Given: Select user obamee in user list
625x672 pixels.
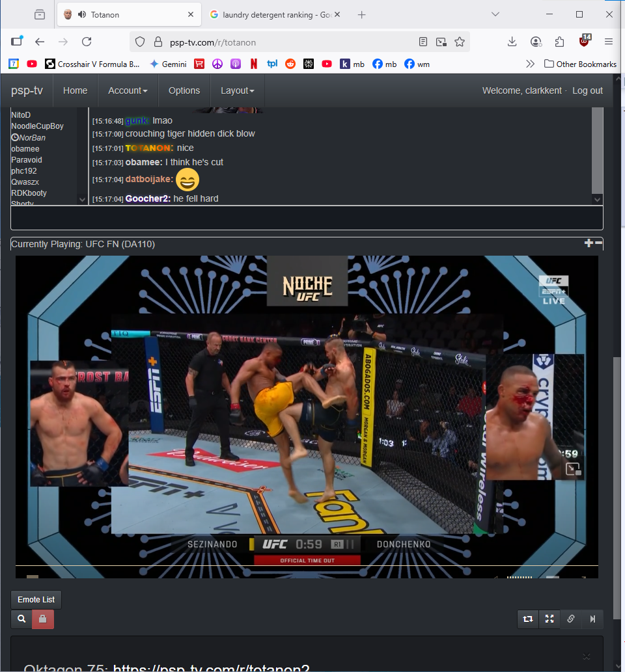Looking at the screenshot, I should (25, 149).
